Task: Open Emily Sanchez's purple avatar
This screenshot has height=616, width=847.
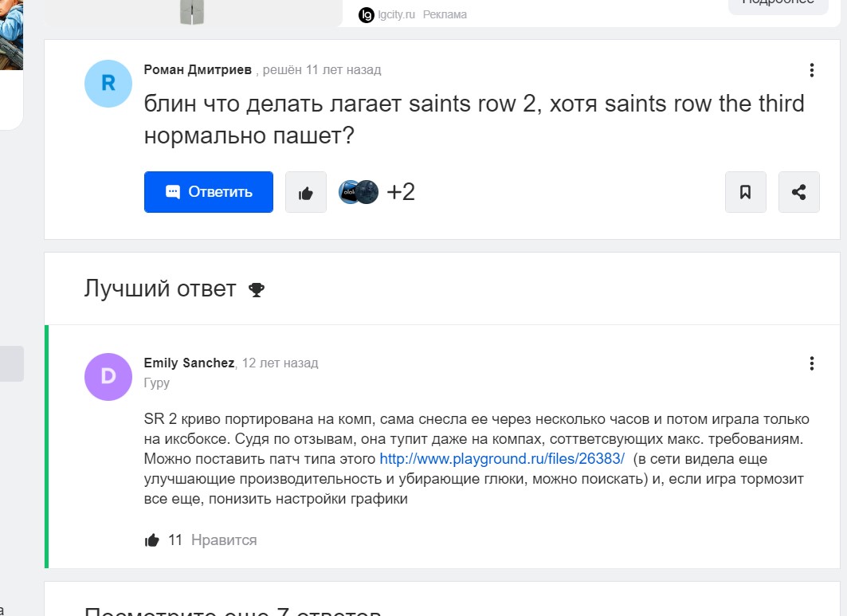Action: 108,377
